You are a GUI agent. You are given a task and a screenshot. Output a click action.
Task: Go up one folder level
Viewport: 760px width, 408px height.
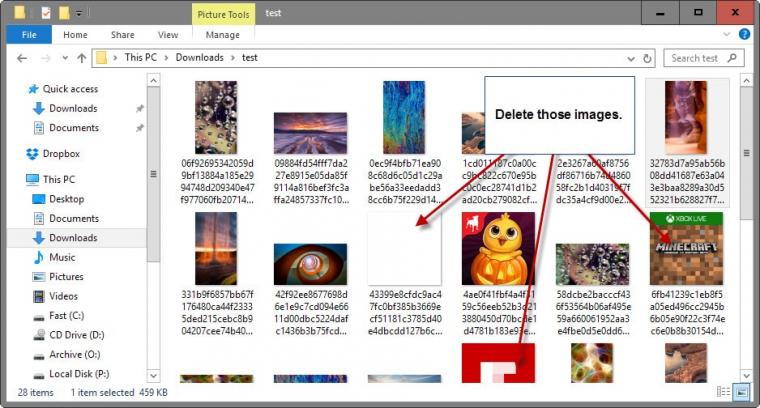[81, 58]
